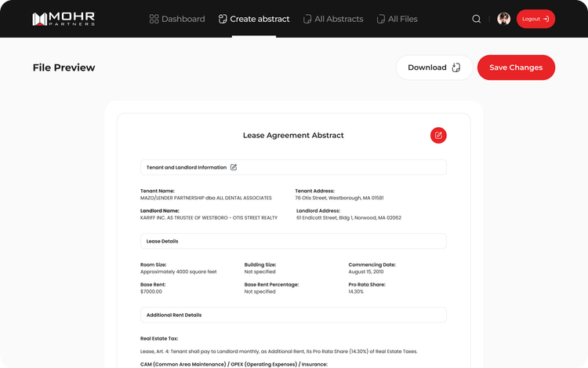Image resolution: width=588 pixels, height=368 pixels.
Task: Click the user profile avatar
Action: (503, 19)
